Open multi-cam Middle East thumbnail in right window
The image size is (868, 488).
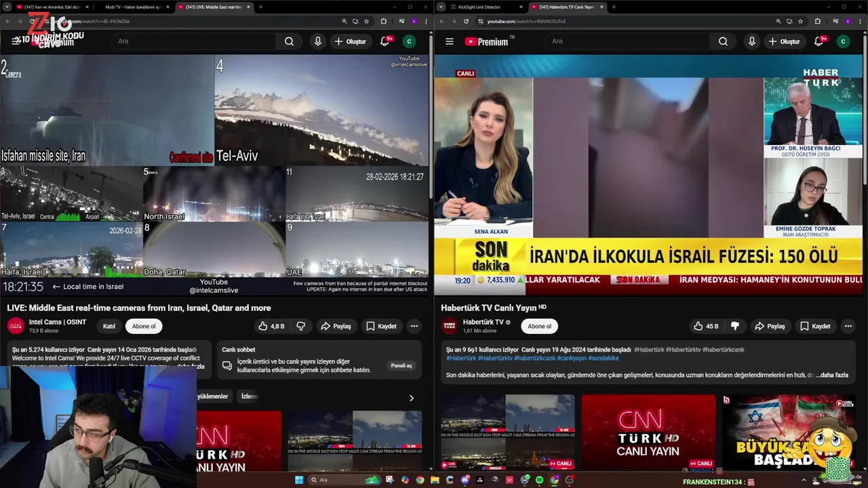(508, 432)
